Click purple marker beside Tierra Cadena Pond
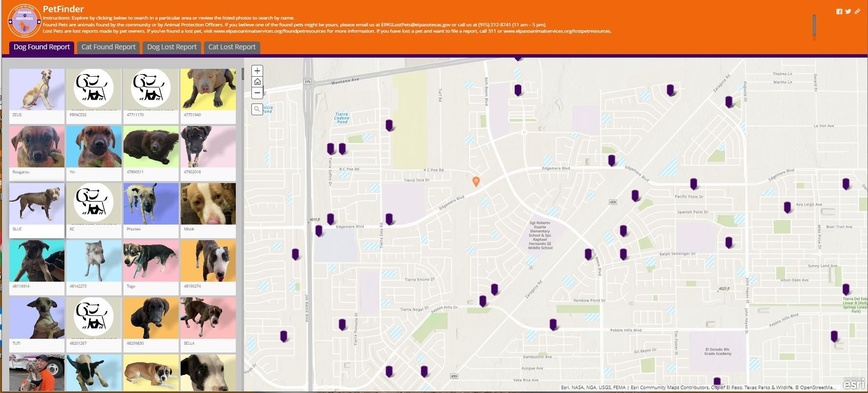Viewport: 868px width, 393px height. pyautogui.click(x=389, y=125)
